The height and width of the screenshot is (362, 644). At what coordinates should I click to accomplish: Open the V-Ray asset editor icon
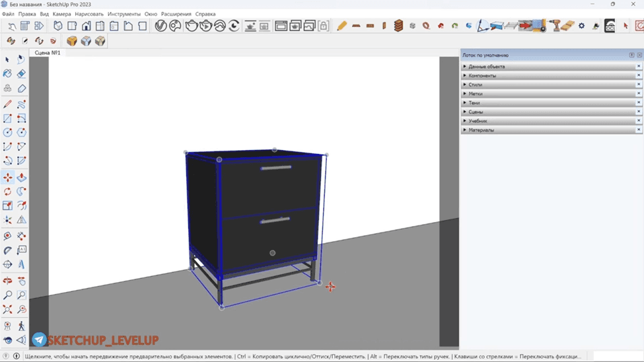tap(161, 26)
